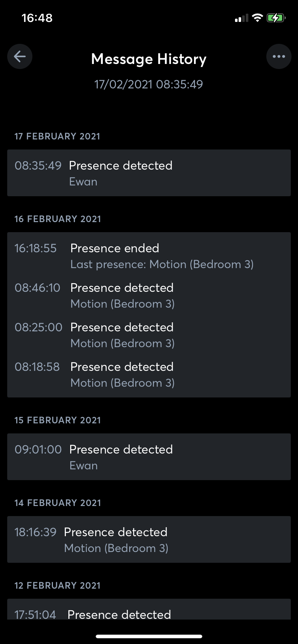Select the 16:18:55 Presence ended message

(149, 256)
